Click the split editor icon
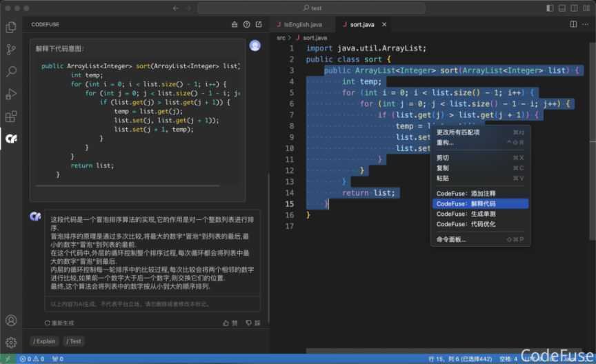596x364 pixels. (x=573, y=24)
